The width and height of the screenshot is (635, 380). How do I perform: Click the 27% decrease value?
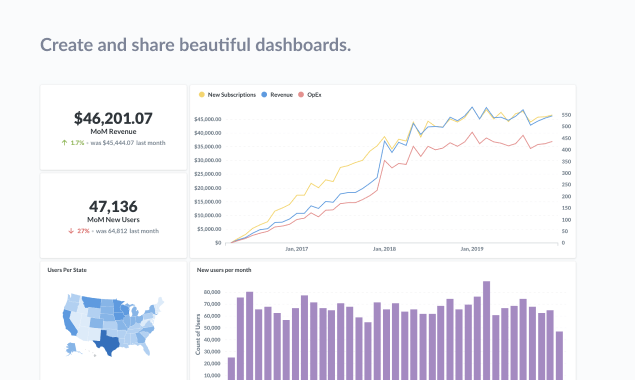coord(83,231)
